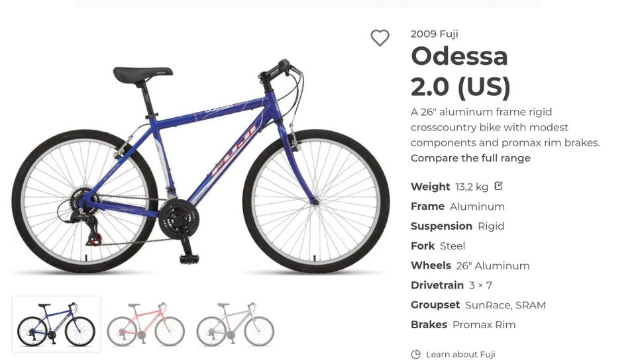The width and height of the screenshot is (636, 364).
Task: Select the pink bike color thumbnail
Action: click(146, 324)
